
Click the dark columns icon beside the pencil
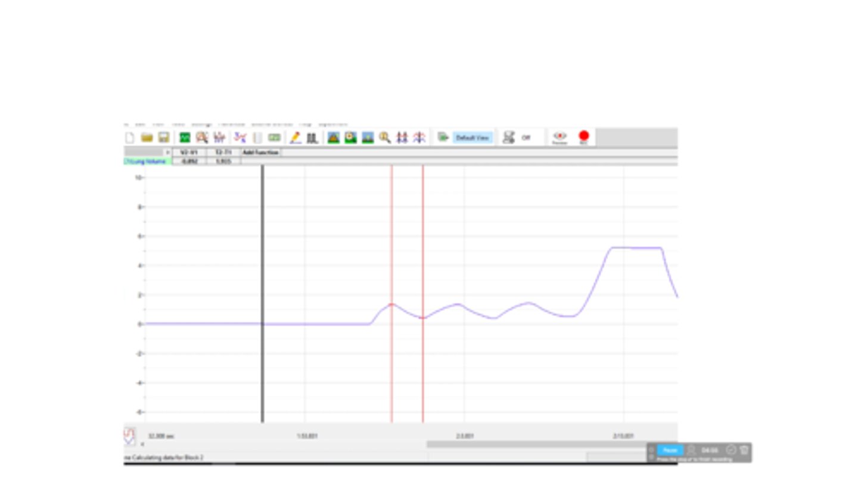click(x=312, y=138)
